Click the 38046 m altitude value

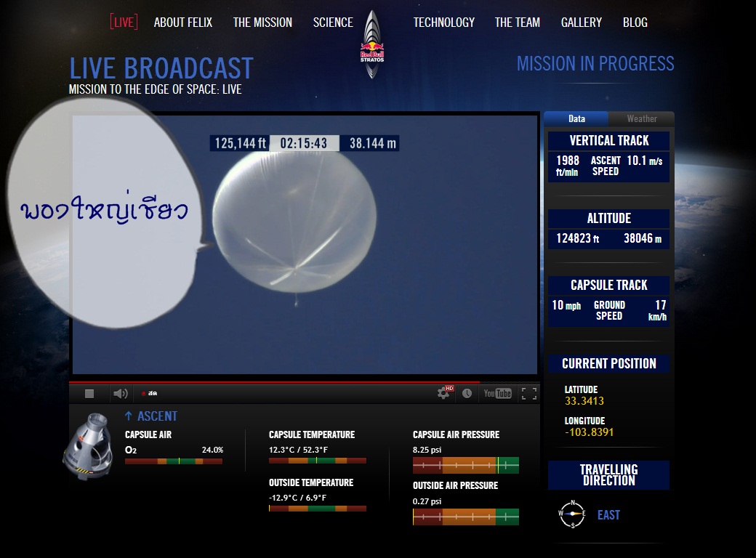[x=643, y=238]
